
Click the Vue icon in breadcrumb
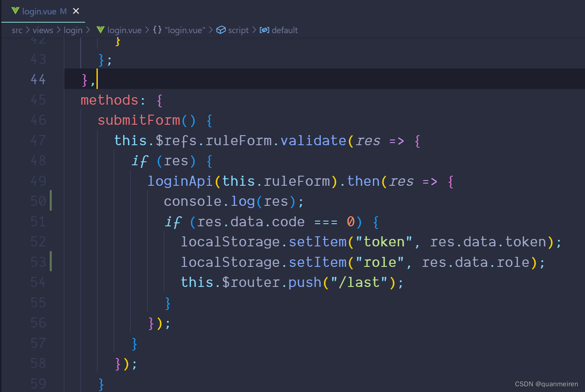click(100, 30)
